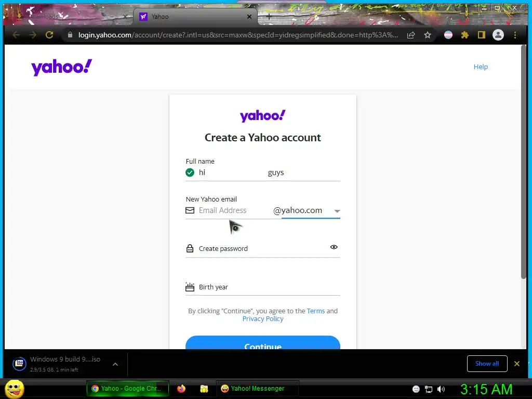Click the Chrome forward arrow
This screenshot has height=399, width=532.
pyautogui.click(x=33, y=35)
